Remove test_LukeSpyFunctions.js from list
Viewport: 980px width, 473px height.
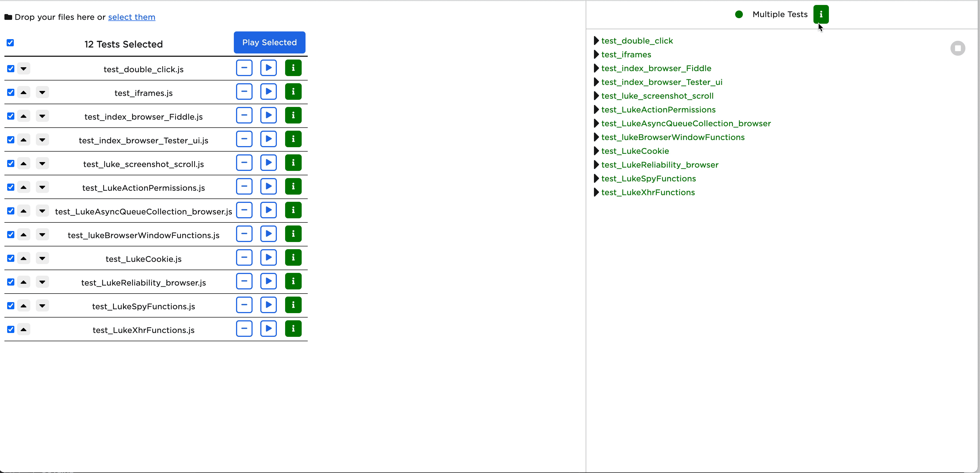pos(244,305)
